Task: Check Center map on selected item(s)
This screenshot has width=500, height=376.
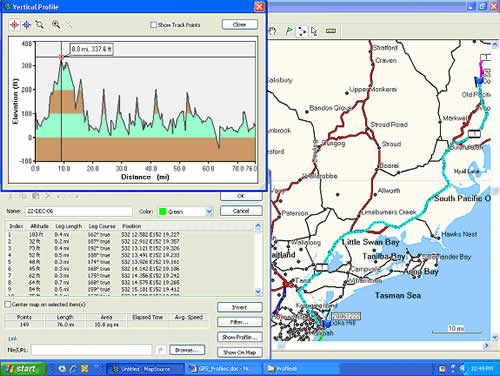Action: [x=8, y=304]
